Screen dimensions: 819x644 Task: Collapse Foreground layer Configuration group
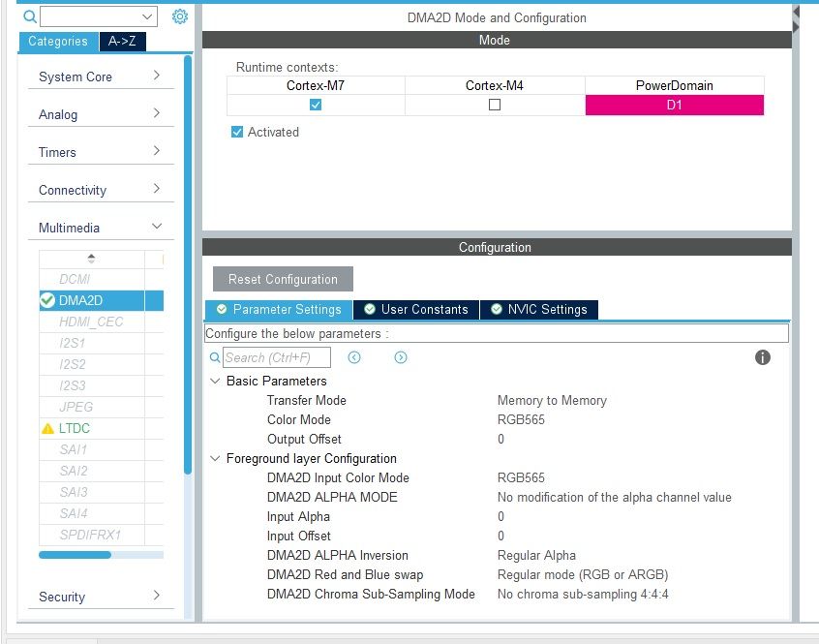click(215, 458)
